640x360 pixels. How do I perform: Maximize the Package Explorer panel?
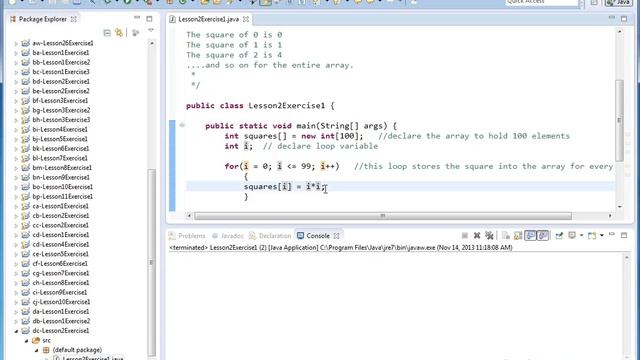pyautogui.click(x=149, y=19)
